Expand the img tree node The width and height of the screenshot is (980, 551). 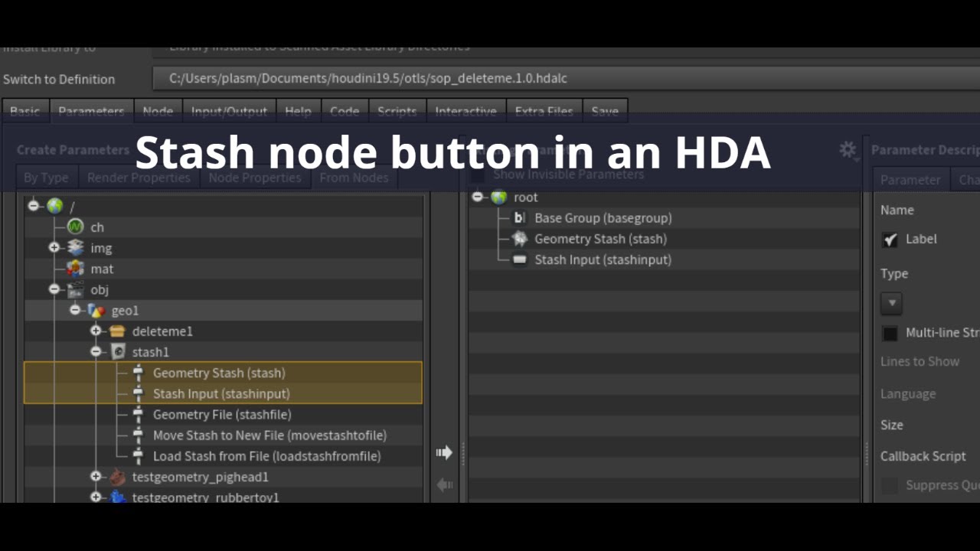point(54,247)
